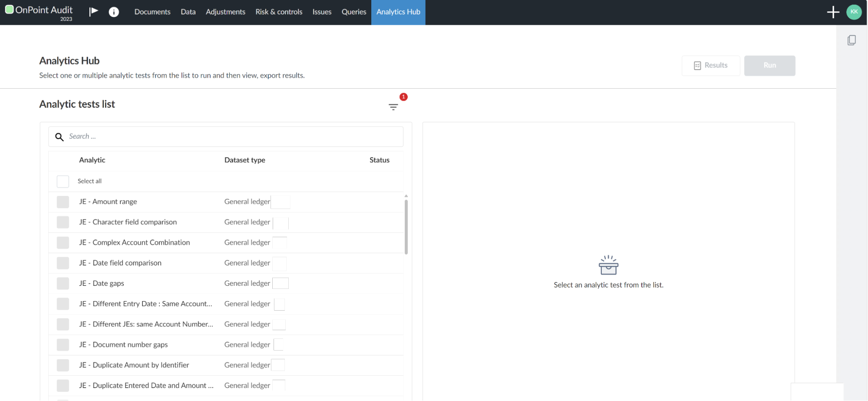Screen dimensions: 868x401
Task: Focus the analytic tests Search field
Action: 234,137
